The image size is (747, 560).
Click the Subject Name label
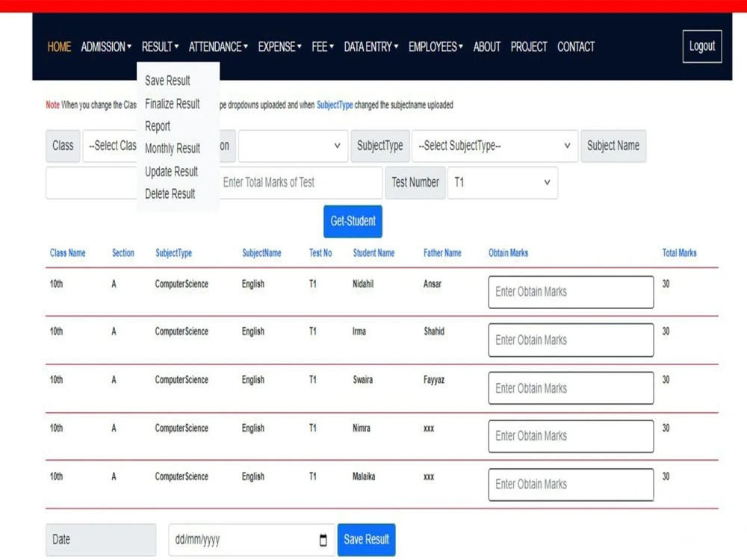point(613,146)
